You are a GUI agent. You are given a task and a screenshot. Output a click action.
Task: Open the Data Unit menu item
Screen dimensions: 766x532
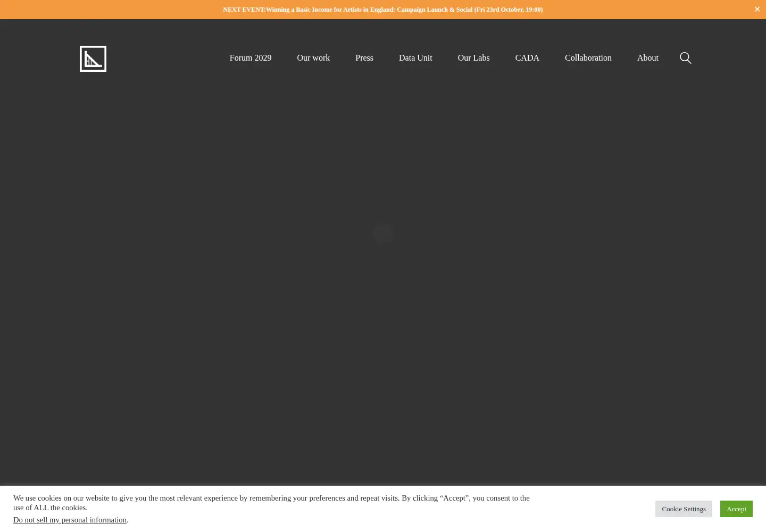point(415,58)
